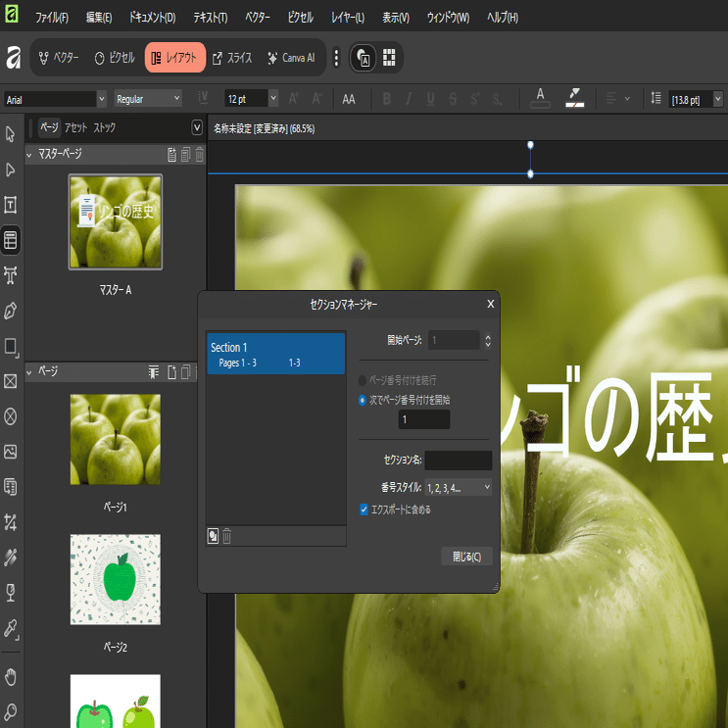The height and width of the screenshot is (728, 728).
Task: Select the Artistic Text tool
Action: coord(10,275)
